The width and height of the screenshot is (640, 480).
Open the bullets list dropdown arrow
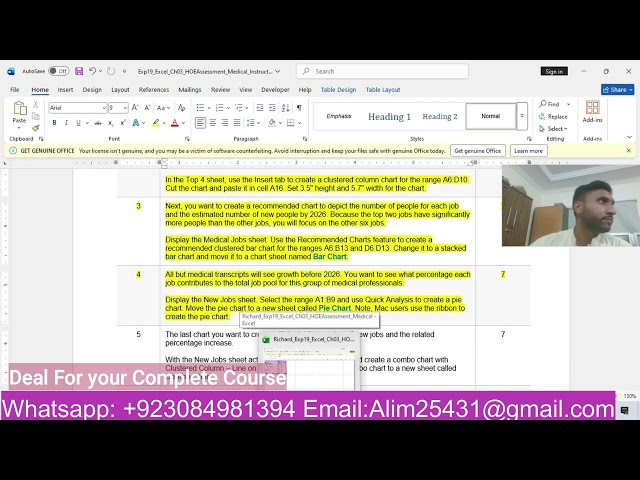tap(209, 108)
